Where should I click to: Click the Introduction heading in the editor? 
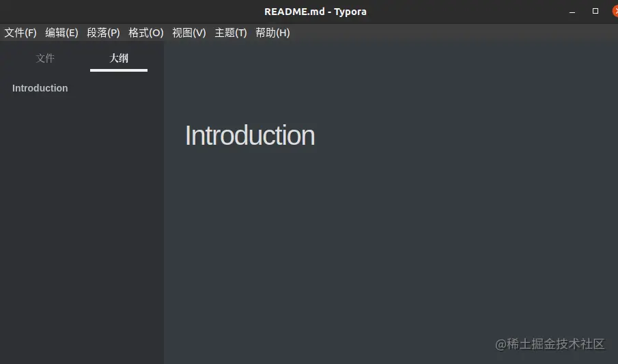(250, 135)
